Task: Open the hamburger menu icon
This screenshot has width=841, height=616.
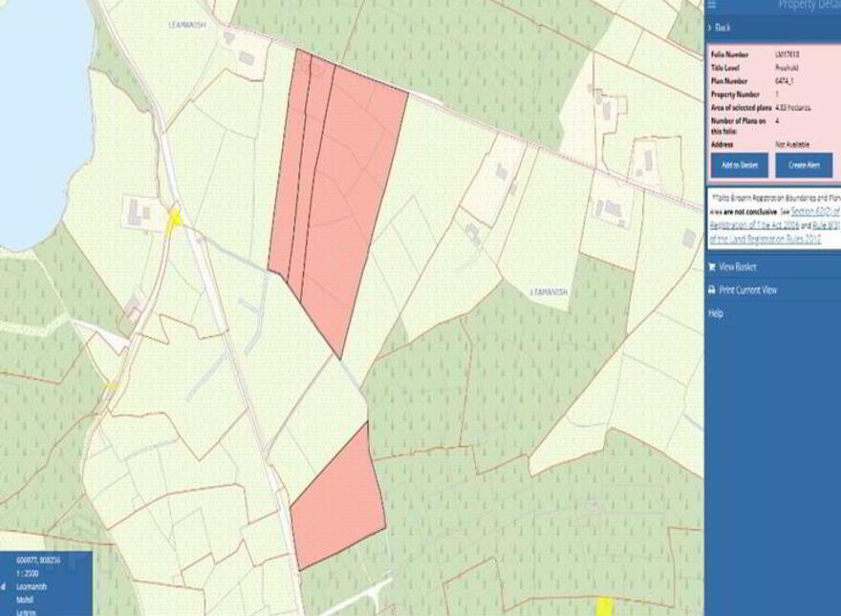Action: click(x=711, y=5)
